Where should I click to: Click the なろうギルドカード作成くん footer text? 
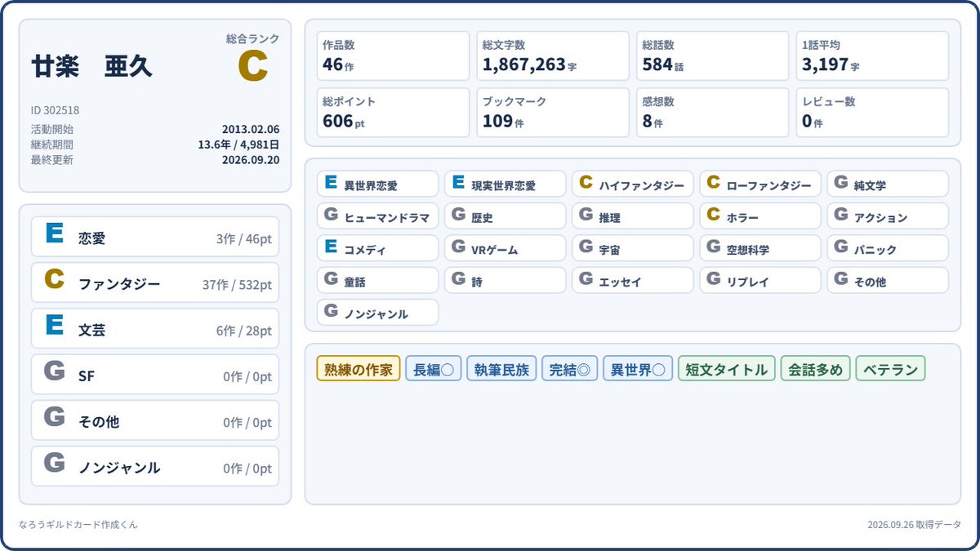[x=78, y=525]
